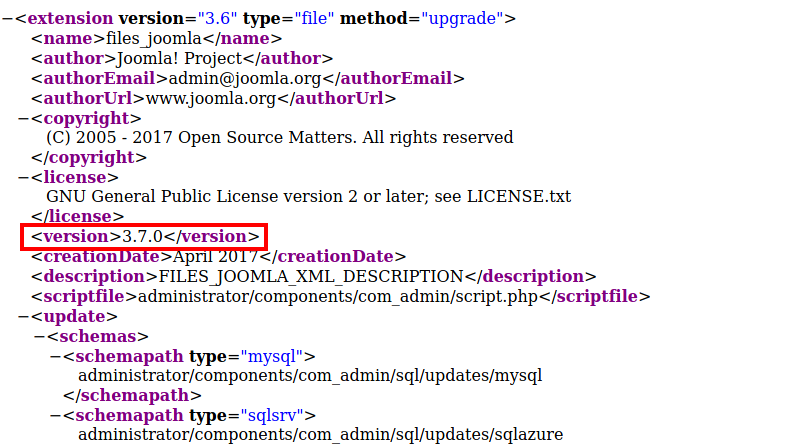Collapse the mysql schemapath element
The width and height of the screenshot is (787, 445).
click(x=56, y=357)
